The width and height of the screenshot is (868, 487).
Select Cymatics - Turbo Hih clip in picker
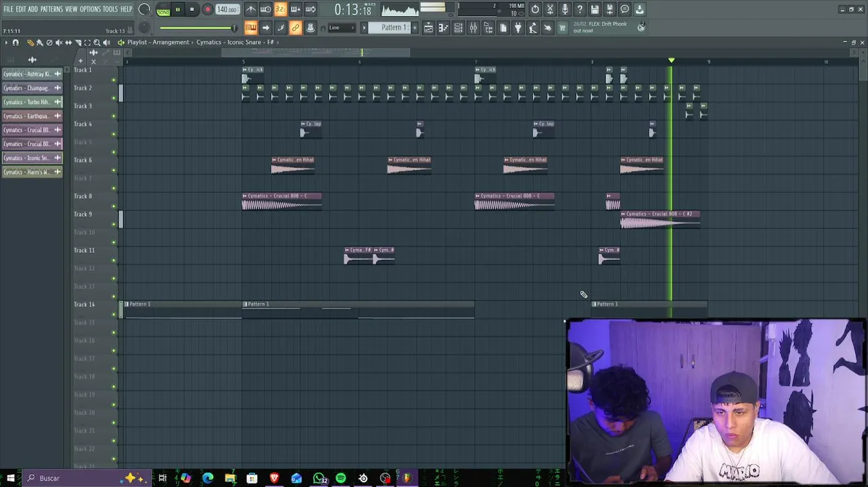[x=32, y=102]
